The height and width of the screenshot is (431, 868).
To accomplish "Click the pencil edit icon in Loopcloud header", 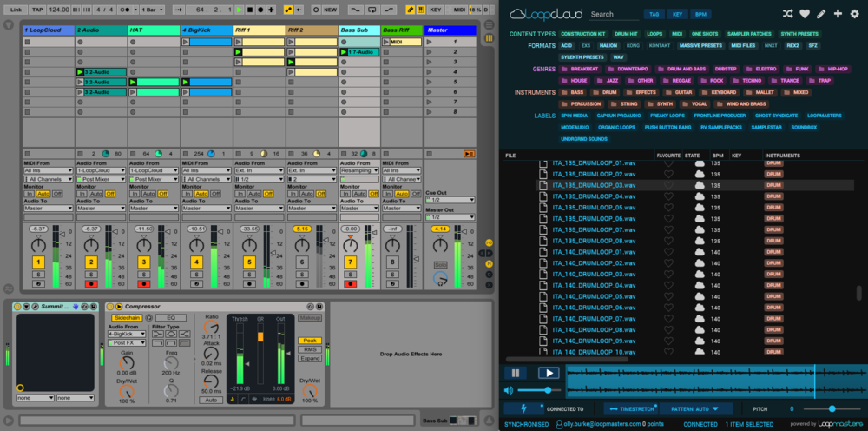I will (821, 13).
